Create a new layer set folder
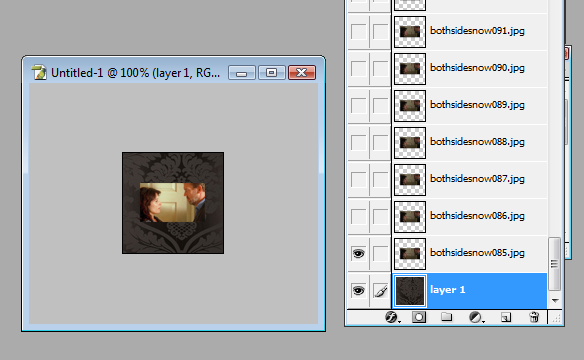This screenshot has height=360, width=584. (447, 317)
